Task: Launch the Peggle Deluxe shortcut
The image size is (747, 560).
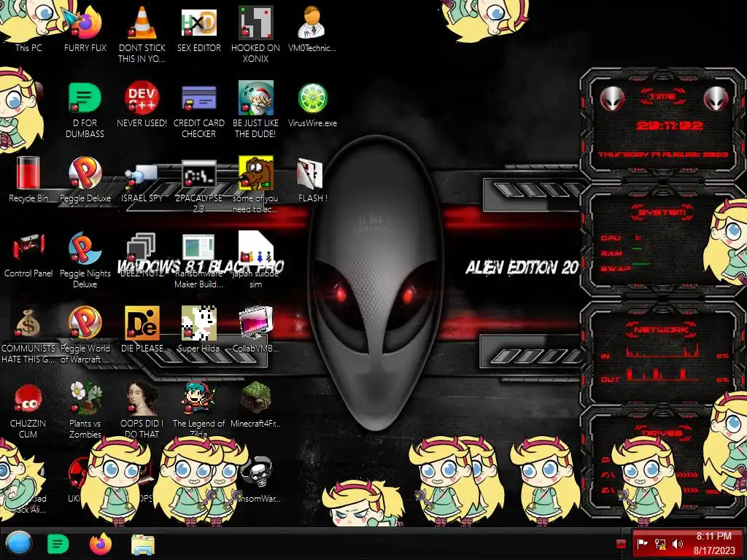Action: [85, 179]
